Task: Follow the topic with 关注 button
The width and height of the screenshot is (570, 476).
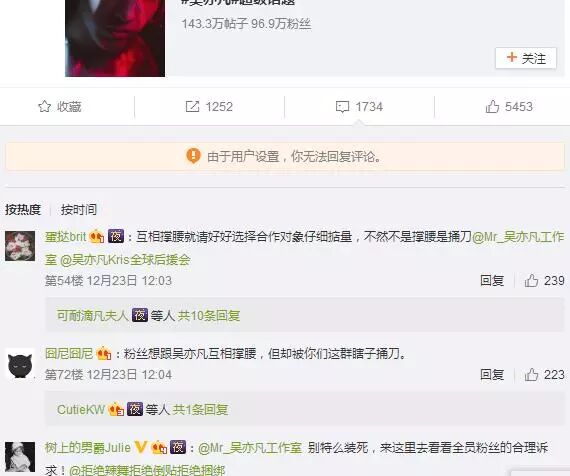Action: point(526,58)
